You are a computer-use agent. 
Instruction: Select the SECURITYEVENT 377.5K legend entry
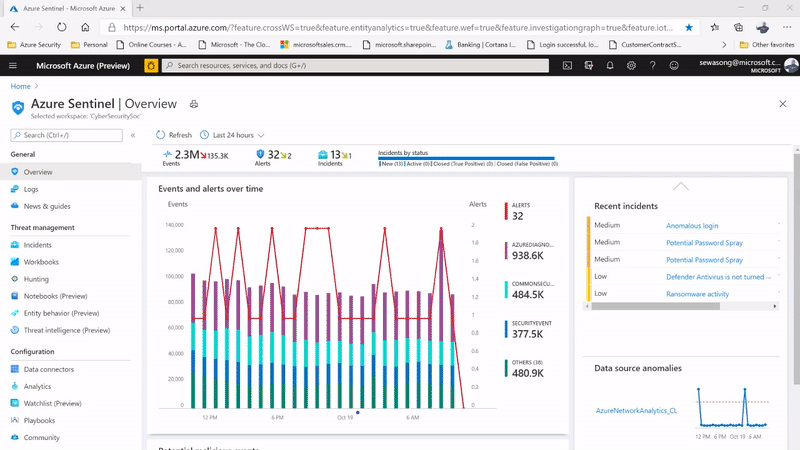coord(529,329)
